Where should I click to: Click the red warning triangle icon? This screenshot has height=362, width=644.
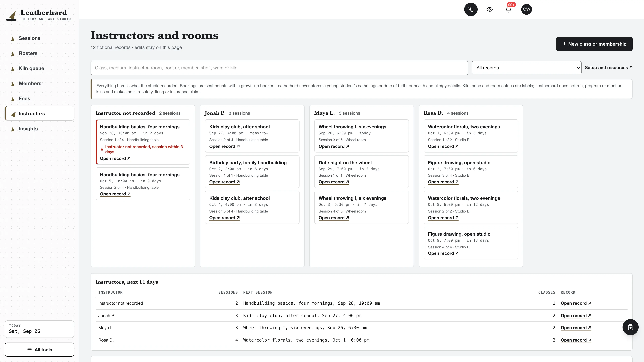(x=102, y=149)
